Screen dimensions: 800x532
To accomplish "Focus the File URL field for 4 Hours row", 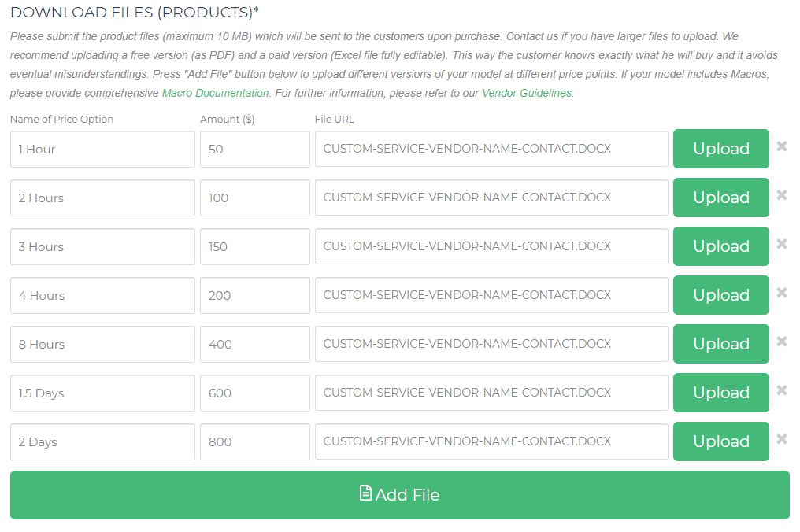I will [491, 295].
